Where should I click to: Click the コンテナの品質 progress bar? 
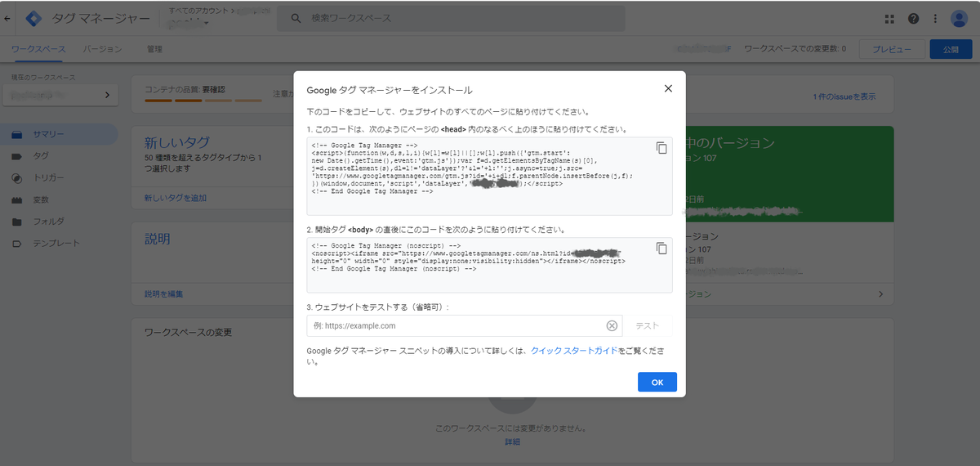pyautogui.click(x=203, y=101)
